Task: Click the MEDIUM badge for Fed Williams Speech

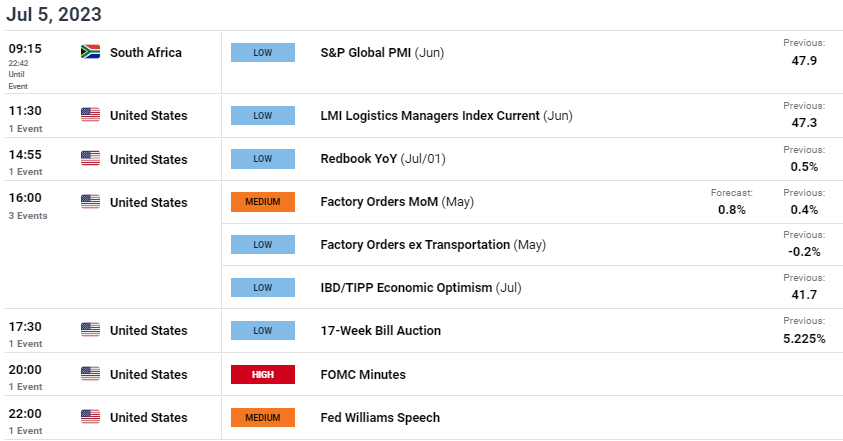Action: click(x=263, y=417)
